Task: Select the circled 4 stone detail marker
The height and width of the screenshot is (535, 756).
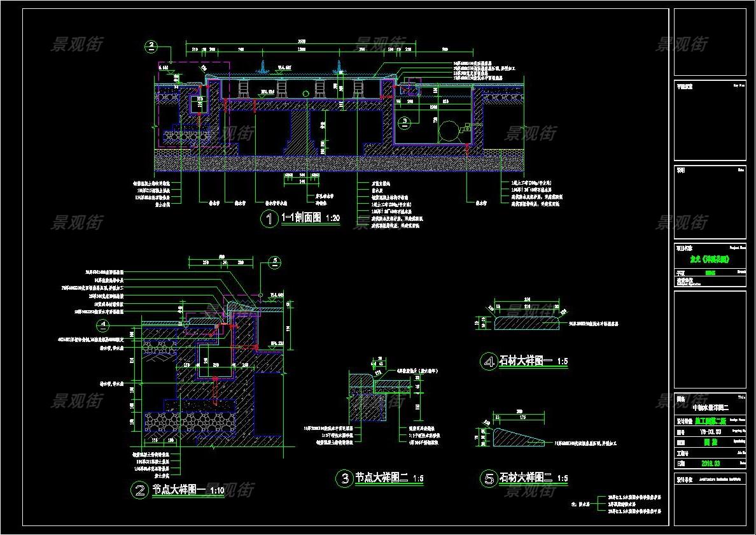Action: [x=488, y=362]
